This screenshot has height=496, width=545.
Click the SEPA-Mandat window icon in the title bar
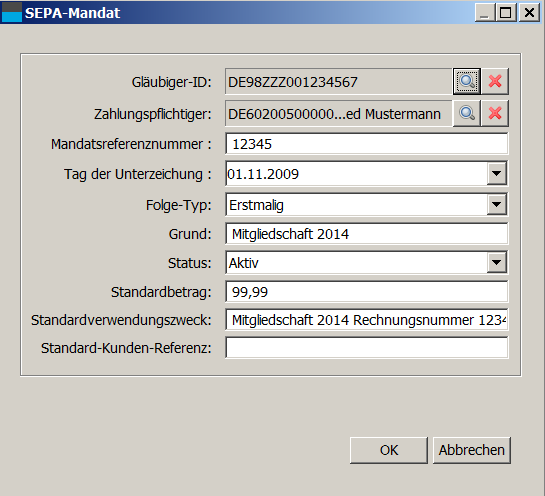tap(11, 12)
